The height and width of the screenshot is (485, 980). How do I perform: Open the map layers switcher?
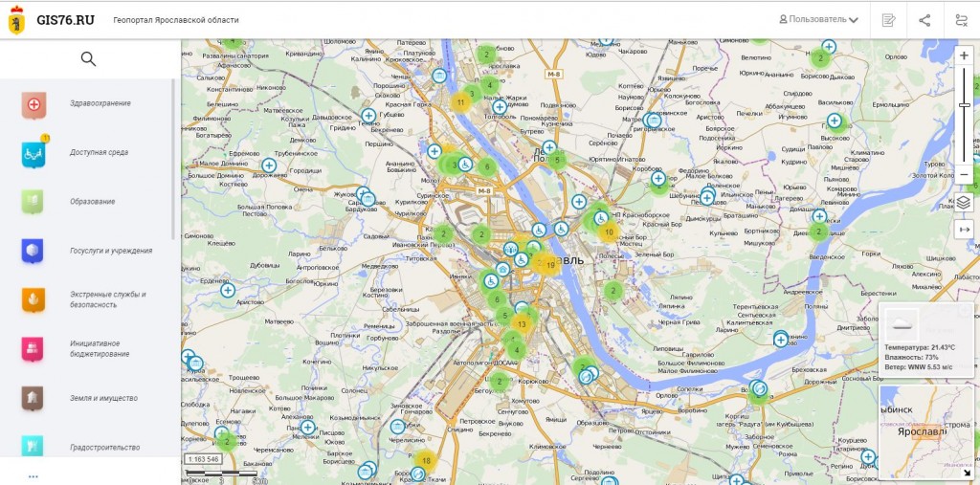coord(964,202)
